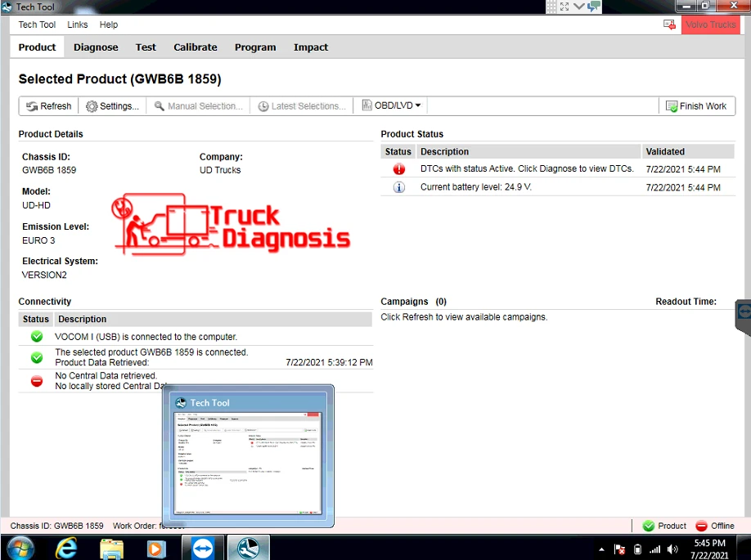Click the Status header in Connectivity table
The height and width of the screenshot is (560, 751).
pyautogui.click(x=35, y=320)
